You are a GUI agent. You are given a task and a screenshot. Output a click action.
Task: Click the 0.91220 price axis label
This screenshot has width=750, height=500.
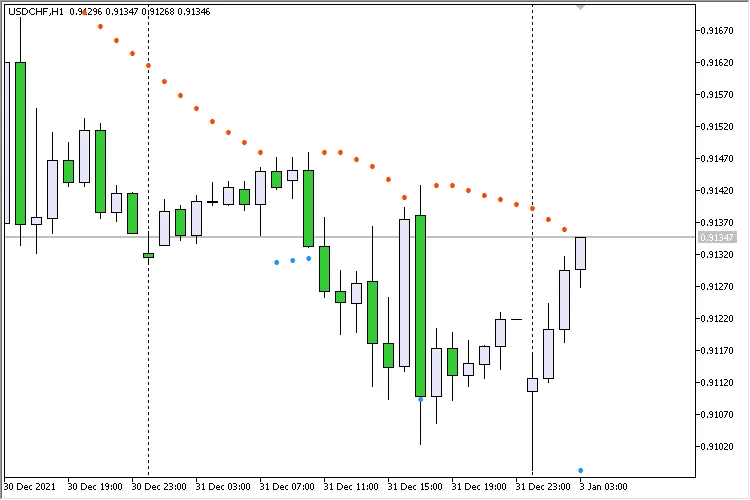tap(717, 318)
